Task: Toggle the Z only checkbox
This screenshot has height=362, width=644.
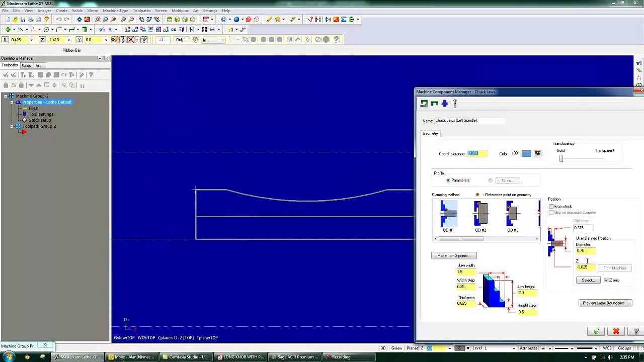Action: [606, 280]
